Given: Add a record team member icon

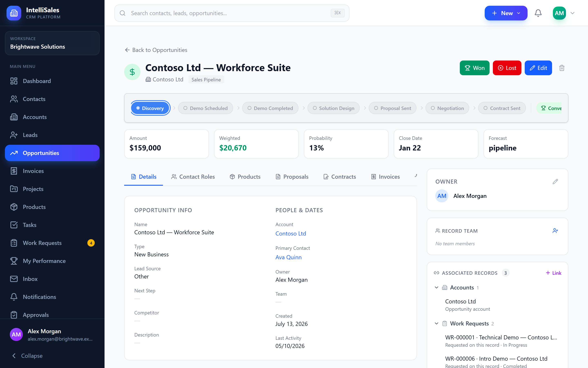Looking at the screenshot, I should 555,231.
